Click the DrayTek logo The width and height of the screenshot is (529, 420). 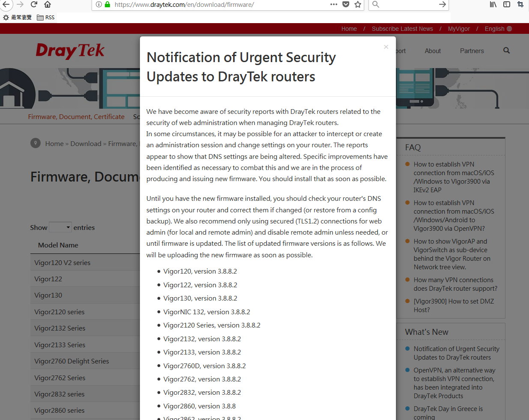70,51
